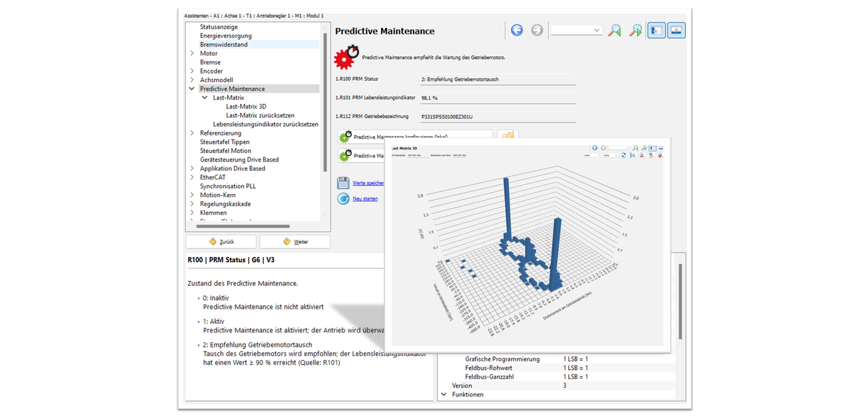Select Bremse in the tree
868x418 pixels.
point(210,62)
